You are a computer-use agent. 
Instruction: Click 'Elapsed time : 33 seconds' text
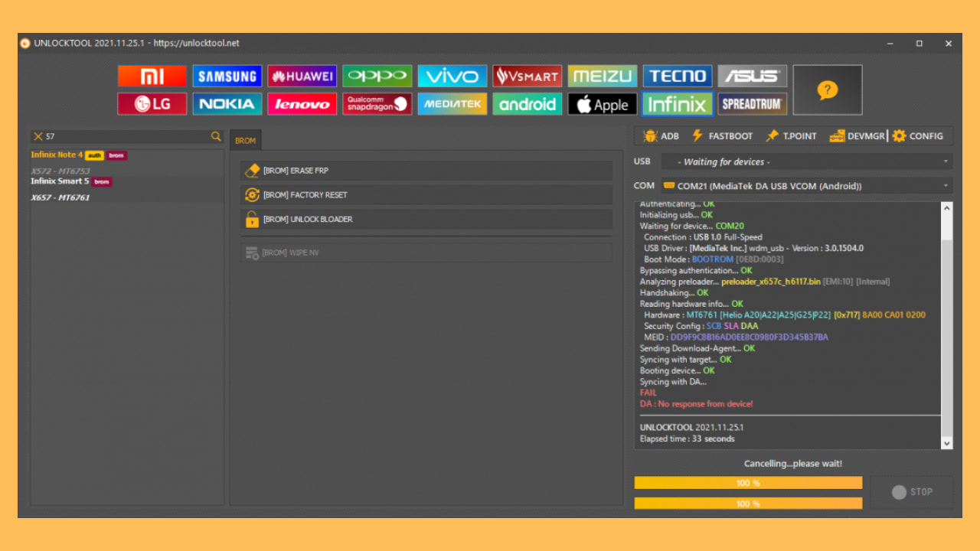coord(688,439)
